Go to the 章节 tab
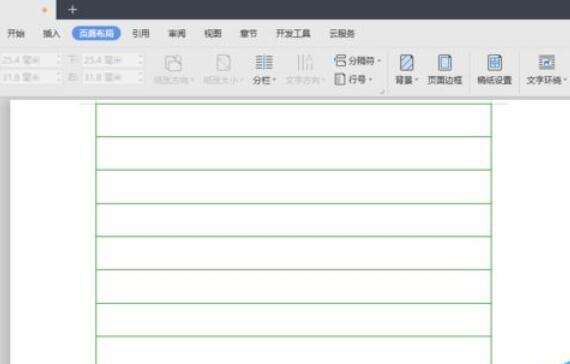The width and height of the screenshot is (570, 364). (x=249, y=33)
